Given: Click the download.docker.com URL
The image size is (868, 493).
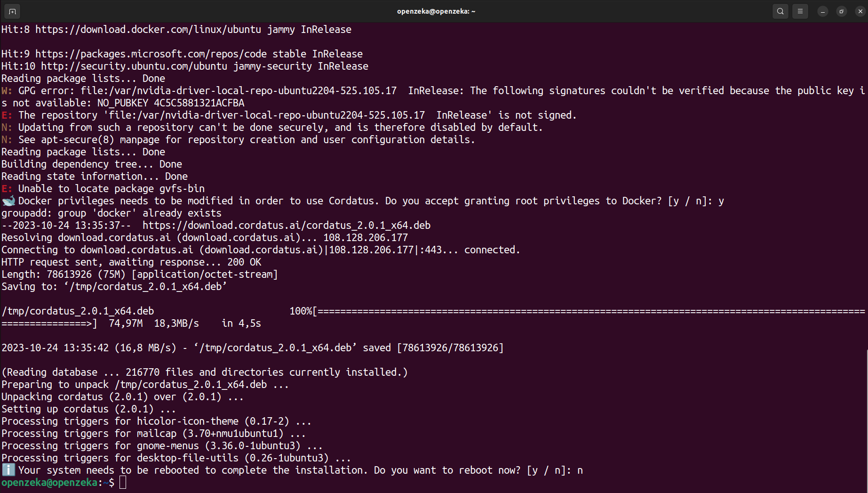Looking at the screenshot, I should (x=148, y=30).
